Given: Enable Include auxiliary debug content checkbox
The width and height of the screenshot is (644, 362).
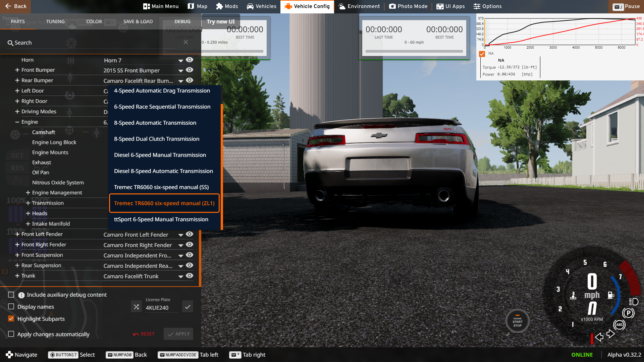Looking at the screenshot, I should click(11, 295).
